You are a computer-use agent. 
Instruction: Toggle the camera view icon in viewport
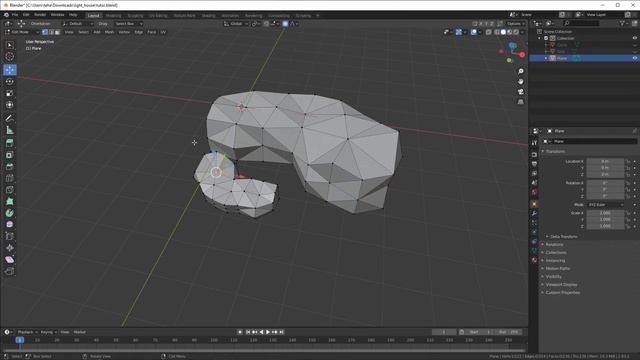tap(521, 92)
